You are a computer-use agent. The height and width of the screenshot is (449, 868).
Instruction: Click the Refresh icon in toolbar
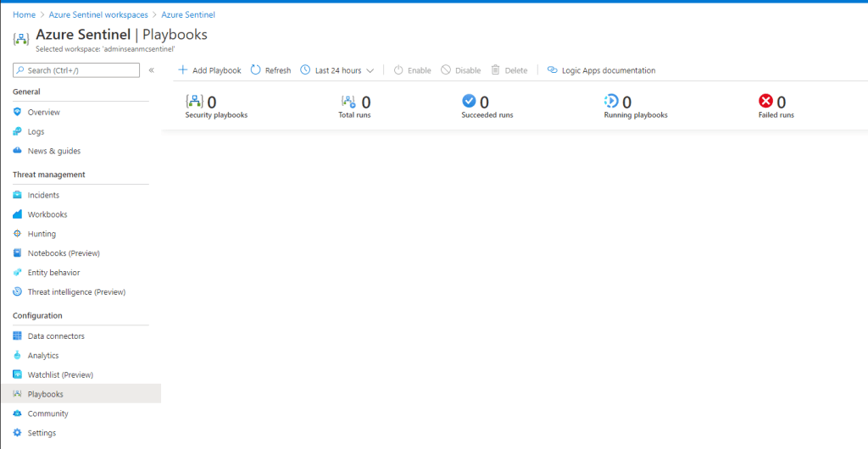(256, 70)
